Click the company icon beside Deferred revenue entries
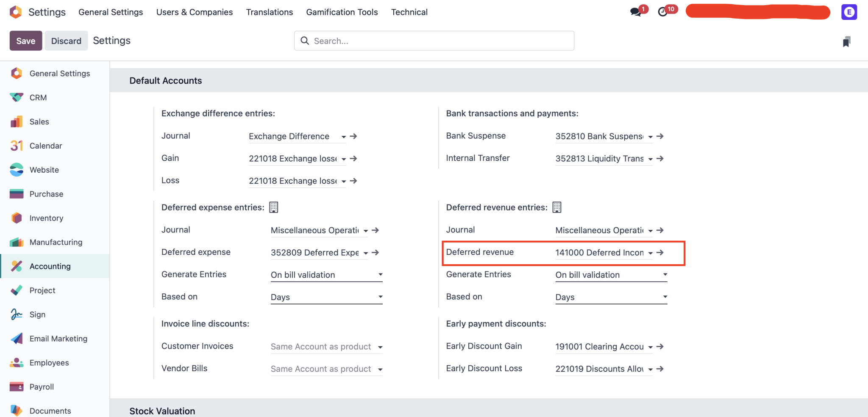 [x=557, y=207]
